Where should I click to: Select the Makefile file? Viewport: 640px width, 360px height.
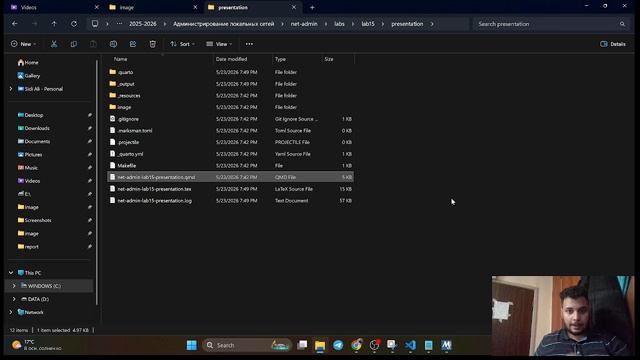click(230, 166)
